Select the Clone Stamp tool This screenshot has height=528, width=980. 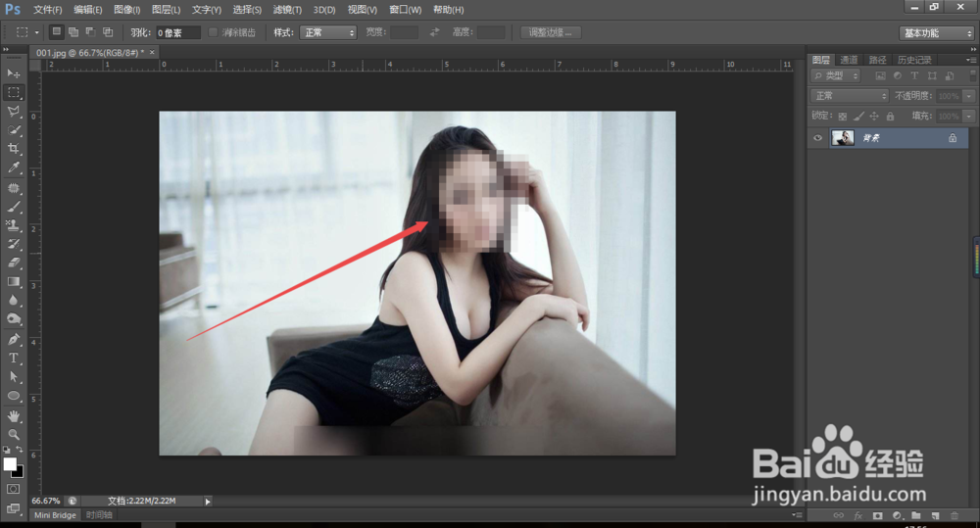[x=13, y=225]
